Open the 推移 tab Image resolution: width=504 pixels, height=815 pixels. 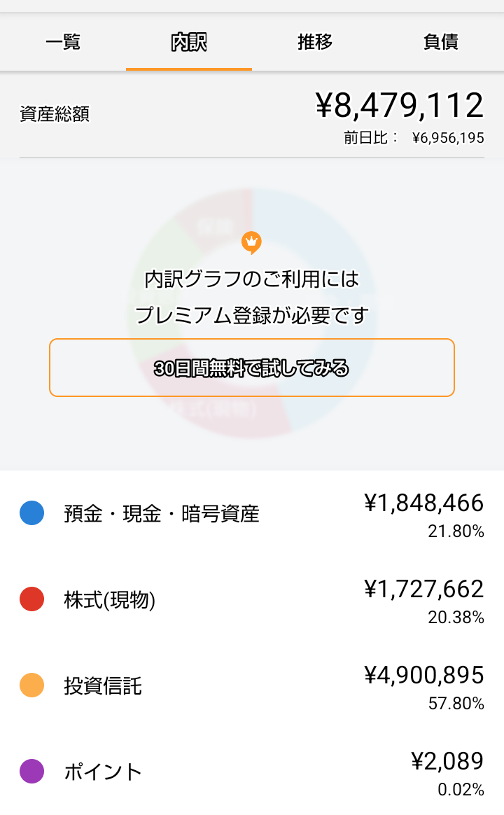point(315,41)
